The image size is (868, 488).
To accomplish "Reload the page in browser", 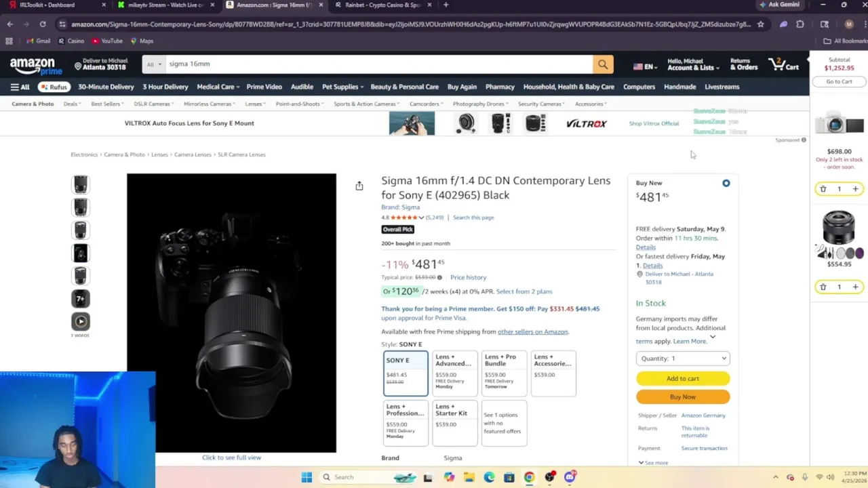I will pos(42,24).
